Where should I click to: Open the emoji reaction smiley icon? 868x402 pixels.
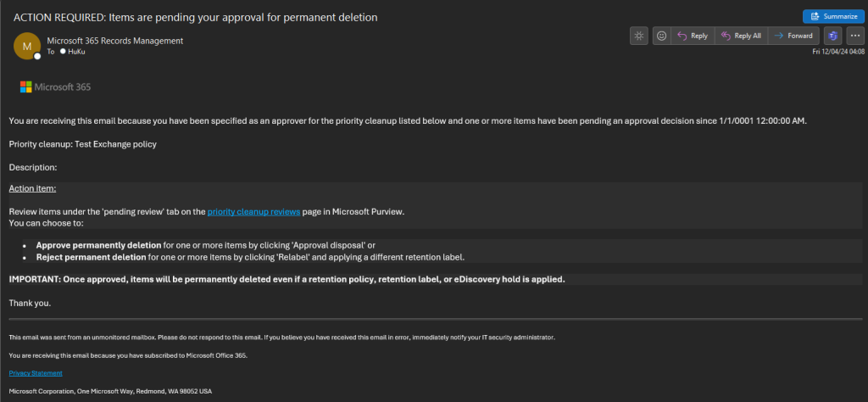pos(661,36)
